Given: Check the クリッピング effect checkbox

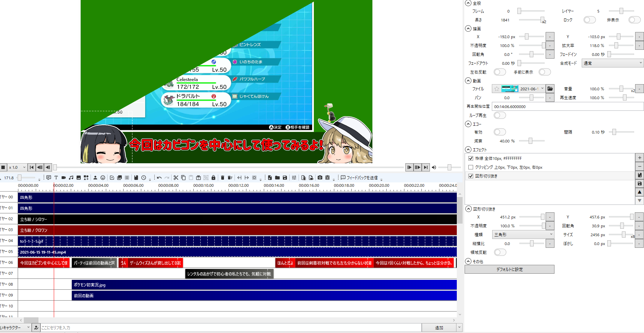Looking at the screenshot, I should (471, 167).
